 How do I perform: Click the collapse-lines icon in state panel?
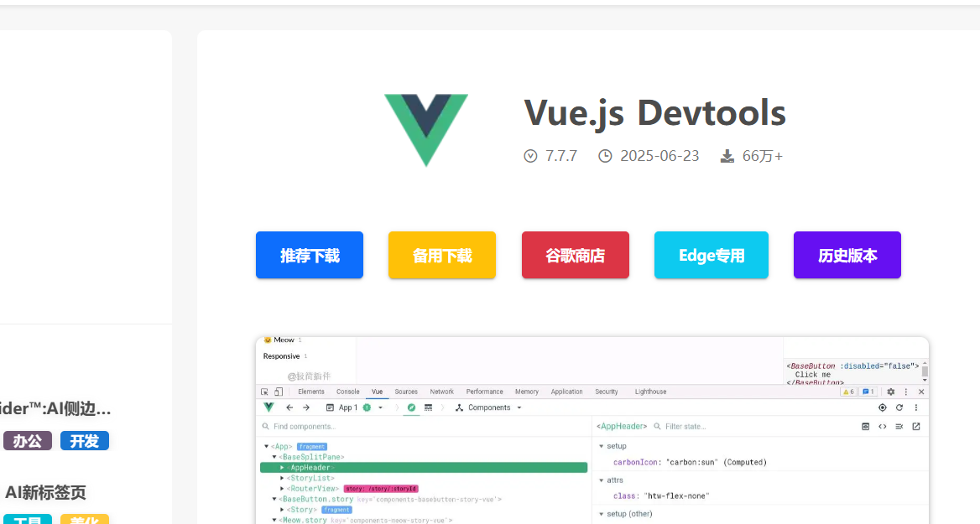(899, 427)
